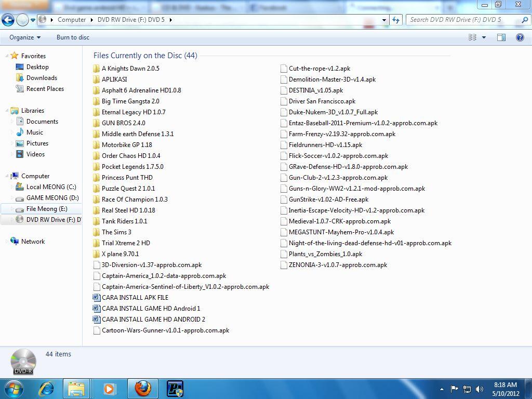The width and height of the screenshot is (532, 399).
Task: Expand the address bar history dropdown
Action: [384, 20]
